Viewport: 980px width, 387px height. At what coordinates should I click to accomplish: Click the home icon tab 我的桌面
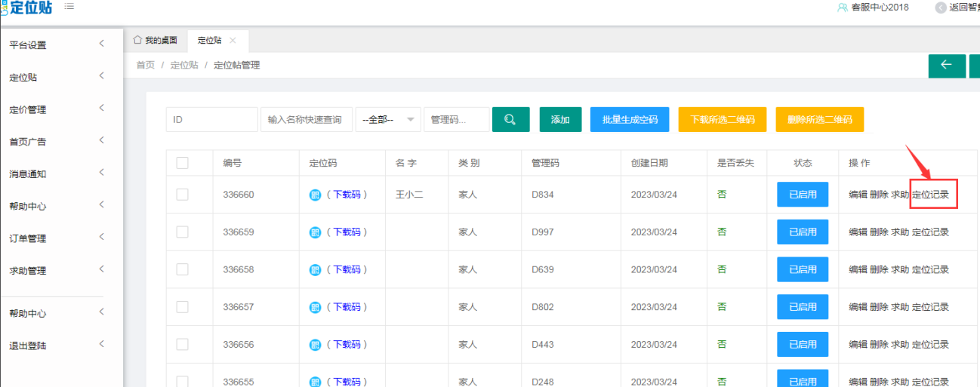pos(156,40)
